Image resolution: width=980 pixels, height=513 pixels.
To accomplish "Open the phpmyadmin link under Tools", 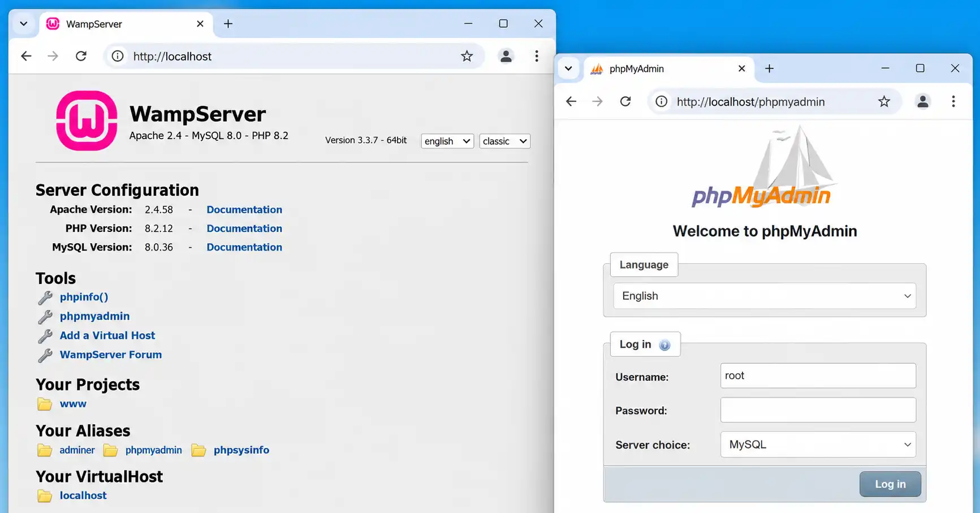I will pos(94,316).
